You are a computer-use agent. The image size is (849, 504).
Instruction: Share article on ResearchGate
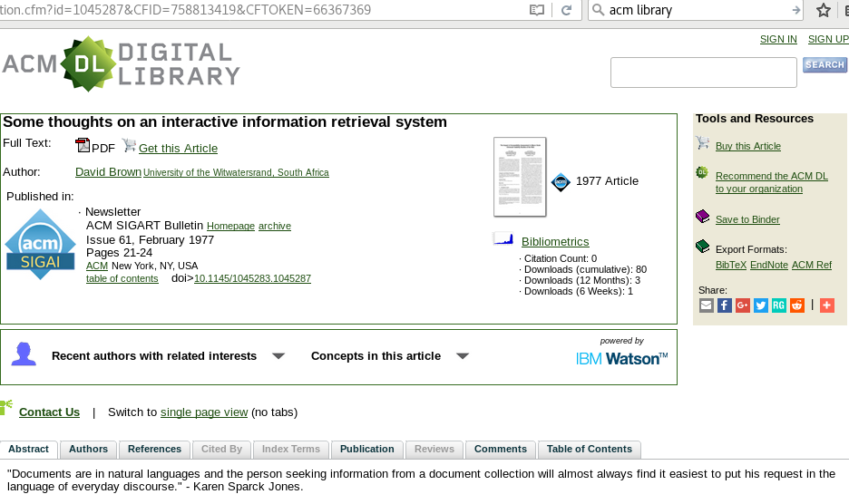(x=779, y=305)
